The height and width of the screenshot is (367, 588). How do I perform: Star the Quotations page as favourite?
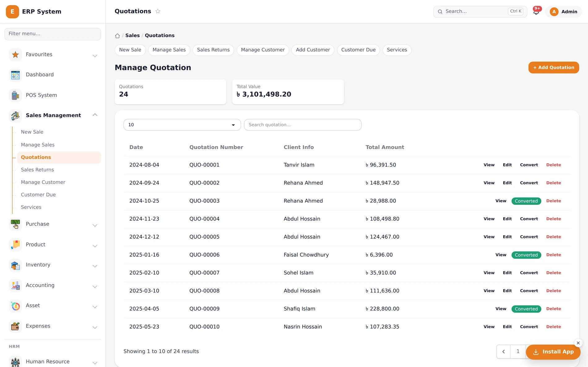coord(158,11)
